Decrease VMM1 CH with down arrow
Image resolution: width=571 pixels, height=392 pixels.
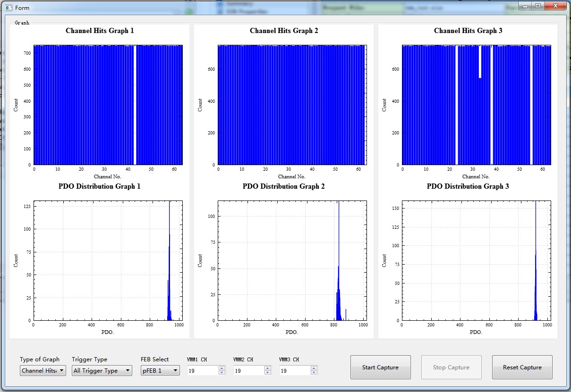pyautogui.click(x=222, y=373)
